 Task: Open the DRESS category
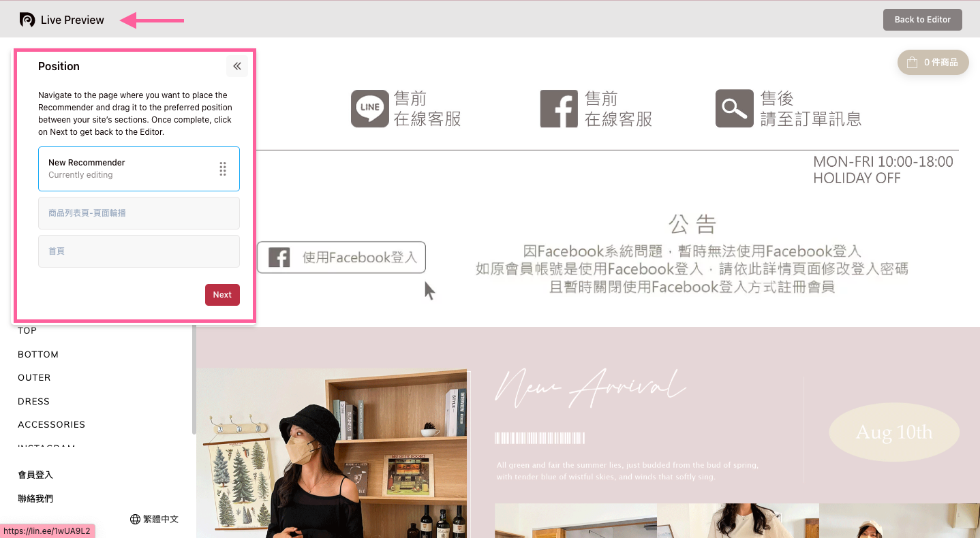[x=33, y=402]
